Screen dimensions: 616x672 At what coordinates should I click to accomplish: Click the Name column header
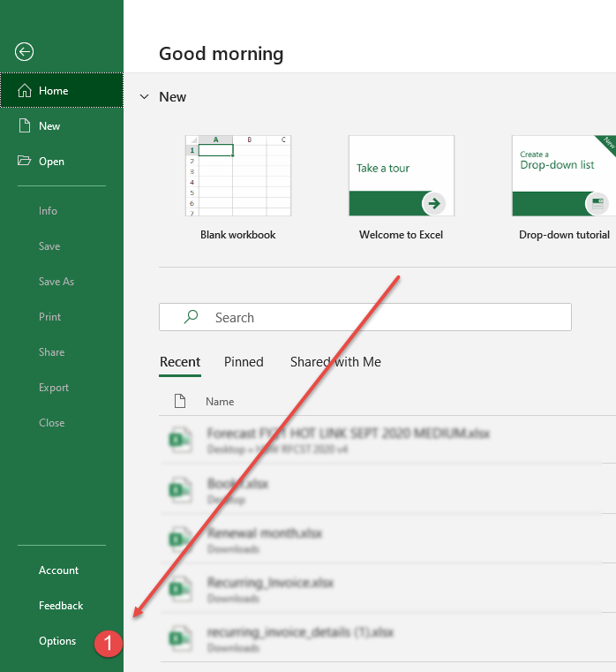[220, 402]
